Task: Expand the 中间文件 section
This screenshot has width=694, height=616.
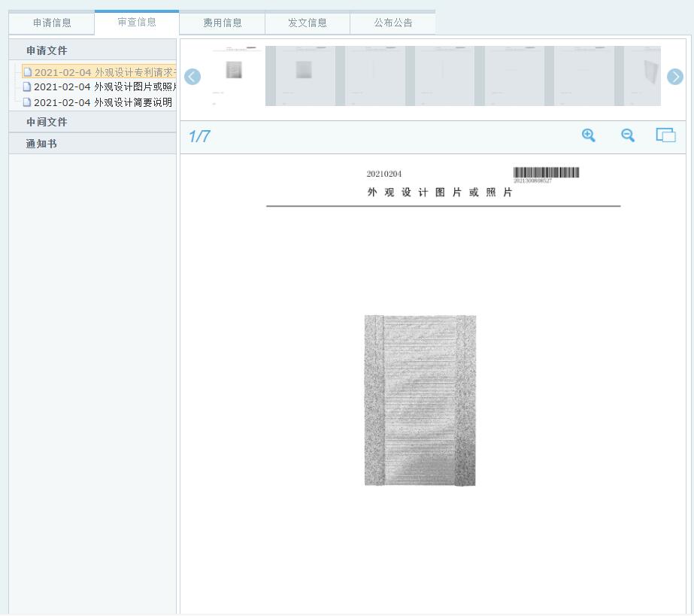Action: pyautogui.click(x=47, y=122)
